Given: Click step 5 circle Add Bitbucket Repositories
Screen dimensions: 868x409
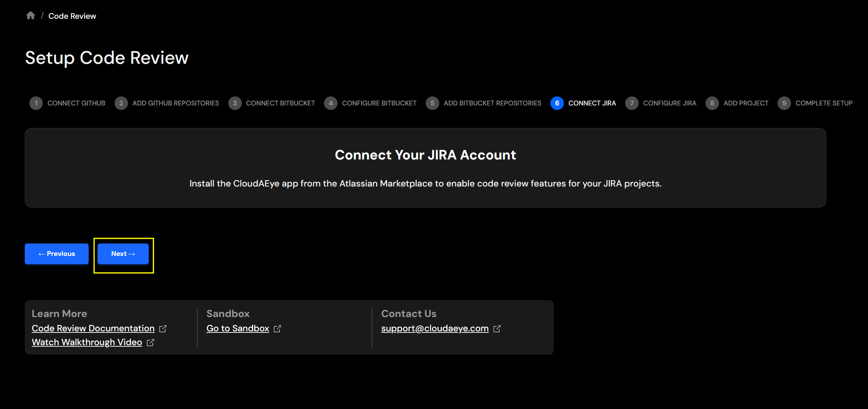Looking at the screenshot, I should [x=432, y=103].
